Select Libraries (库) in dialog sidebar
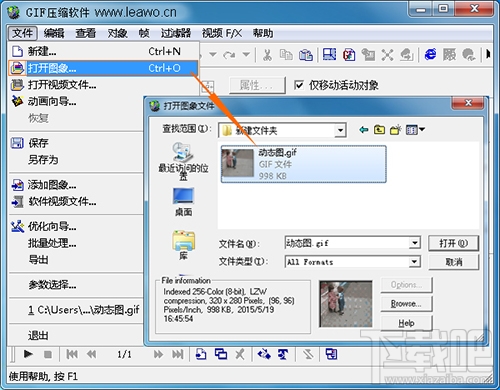The height and width of the screenshot is (390, 500). click(183, 245)
